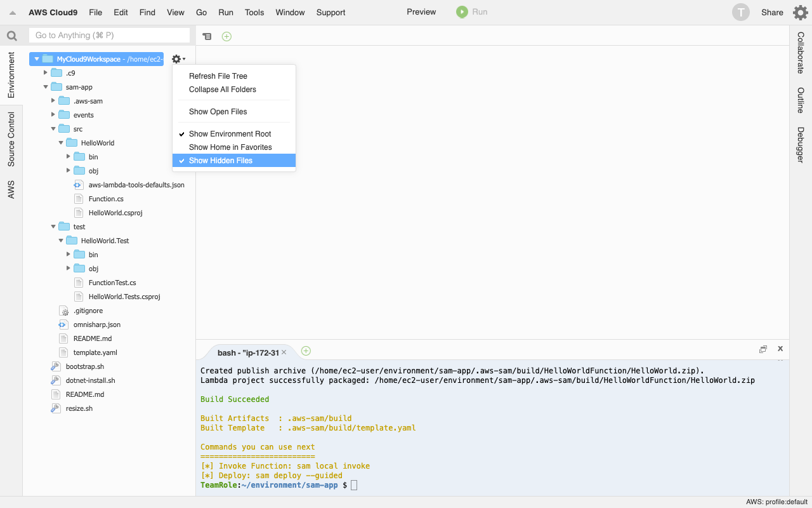Viewport: 812px width, 508px height.
Task: Open the Outline right panel
Action: click(x=801, y=100)
